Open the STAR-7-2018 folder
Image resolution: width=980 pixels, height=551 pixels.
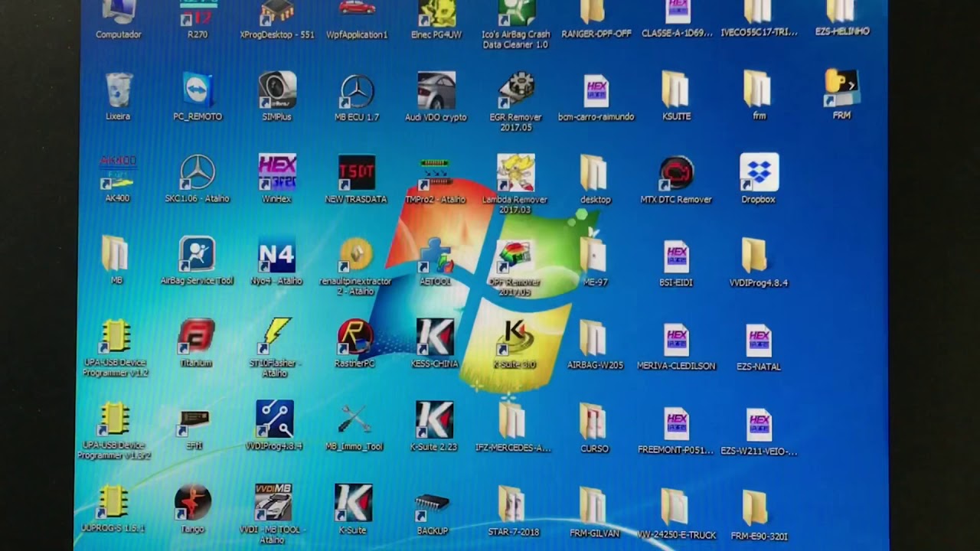[x=513, y=511]
